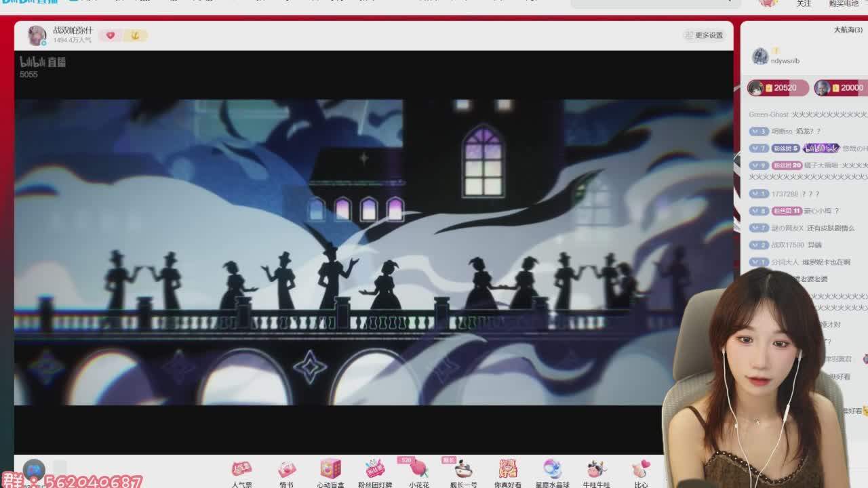Send the 星愿水晶球 gift
Viewport: 868px width, 488px height.
tap(552, 474)
